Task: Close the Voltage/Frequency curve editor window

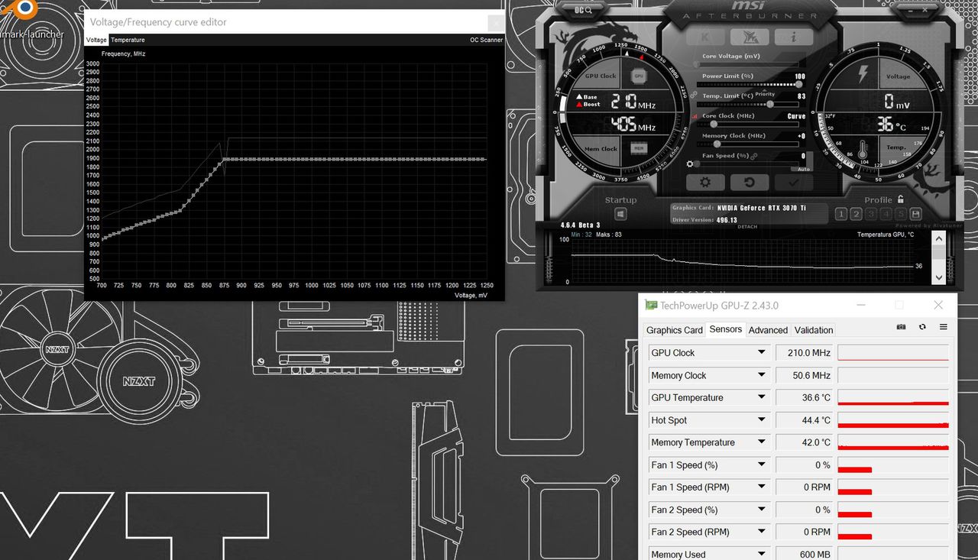Action: pos(496,23)
